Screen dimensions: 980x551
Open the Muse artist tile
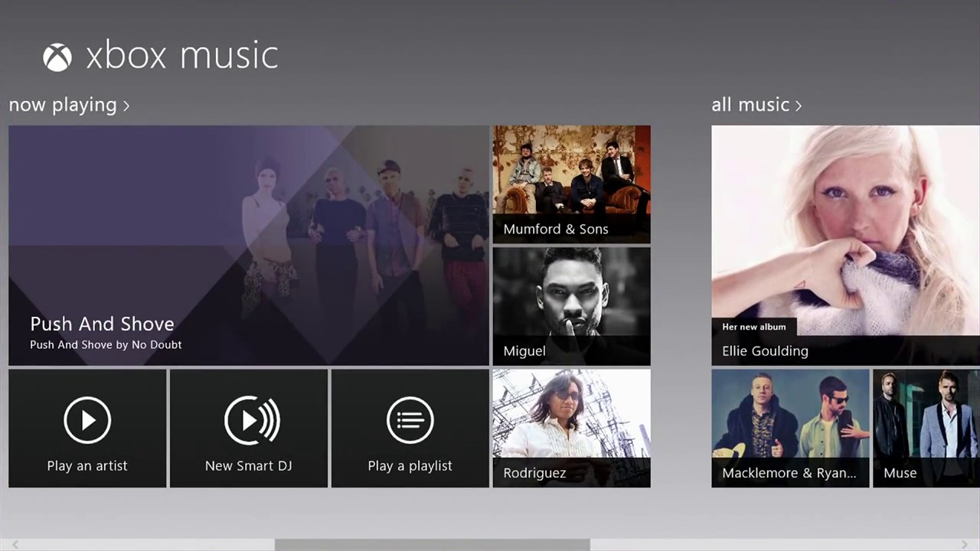tap(926, 428)
